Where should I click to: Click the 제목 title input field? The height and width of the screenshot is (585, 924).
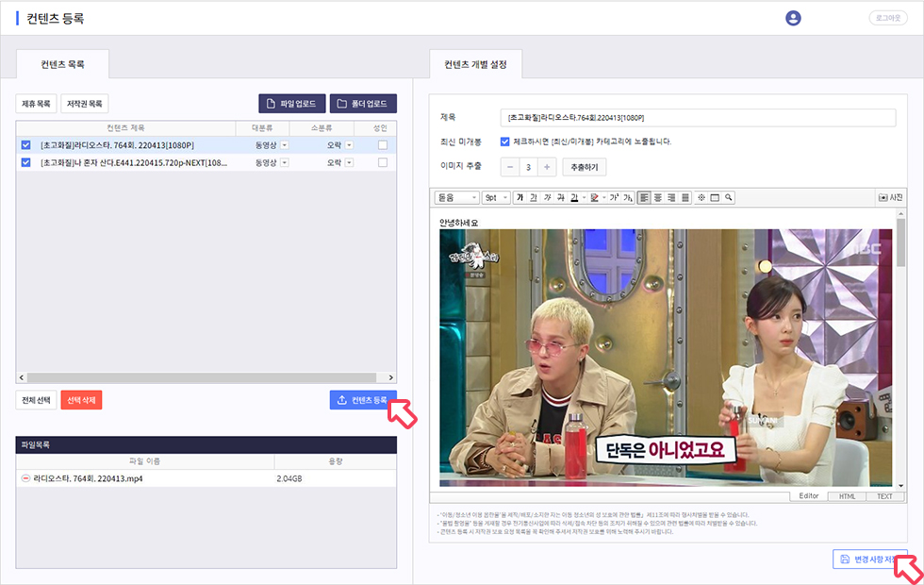698,118
